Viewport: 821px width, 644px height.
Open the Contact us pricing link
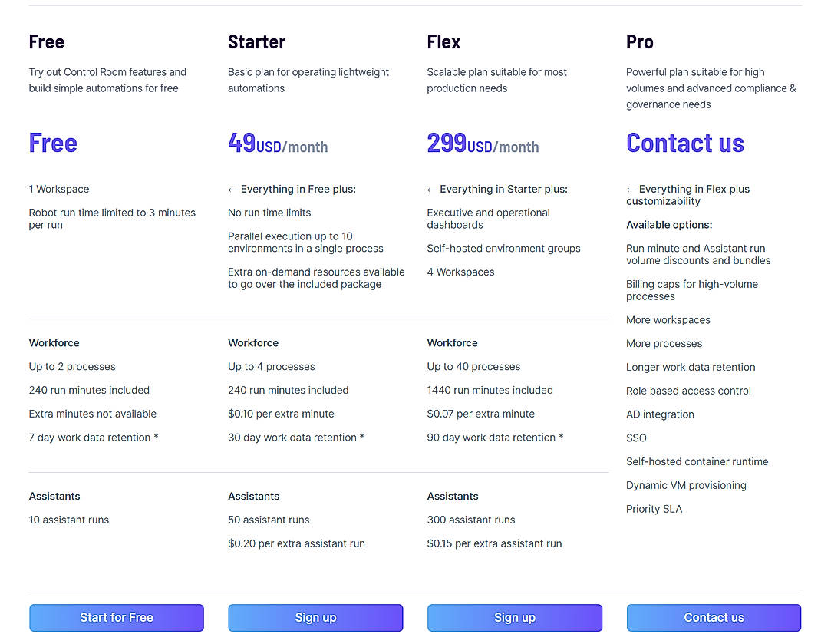click(x=685, y=143)
